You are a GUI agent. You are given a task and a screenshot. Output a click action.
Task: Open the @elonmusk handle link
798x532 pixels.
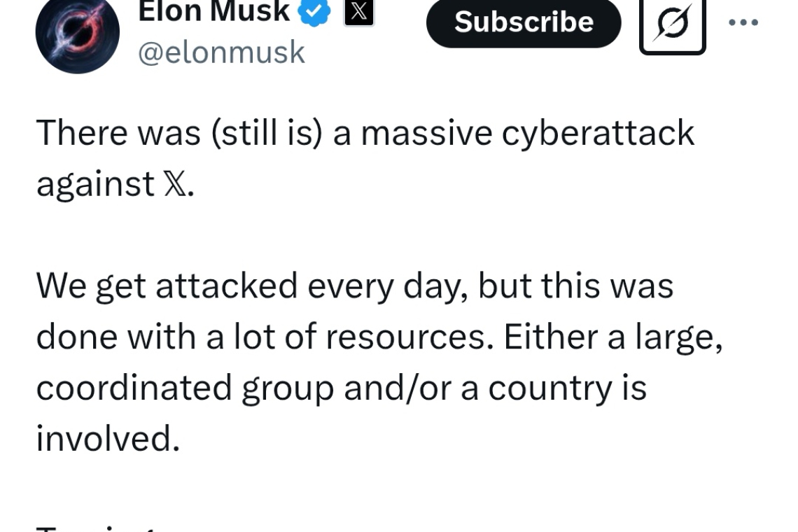click(221, 52)
